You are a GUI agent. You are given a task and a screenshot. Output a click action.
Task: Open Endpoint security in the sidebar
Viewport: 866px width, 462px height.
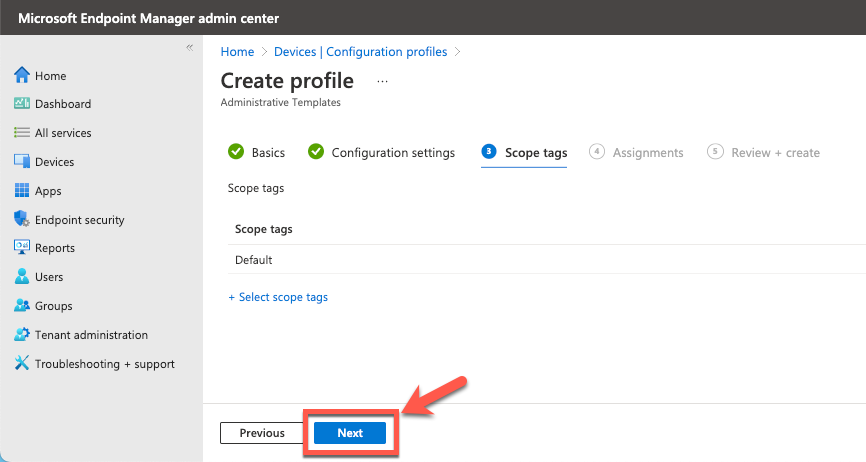80,220
